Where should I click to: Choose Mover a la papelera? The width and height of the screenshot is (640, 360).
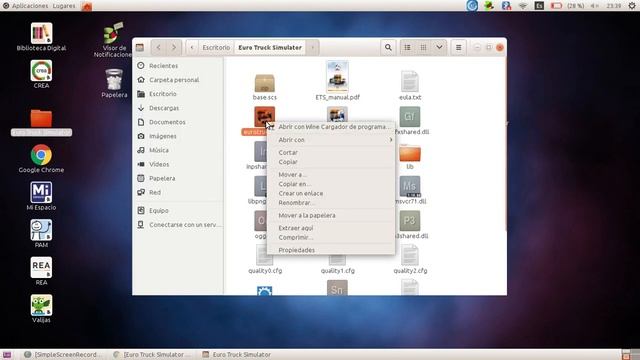tap(331, 216)
